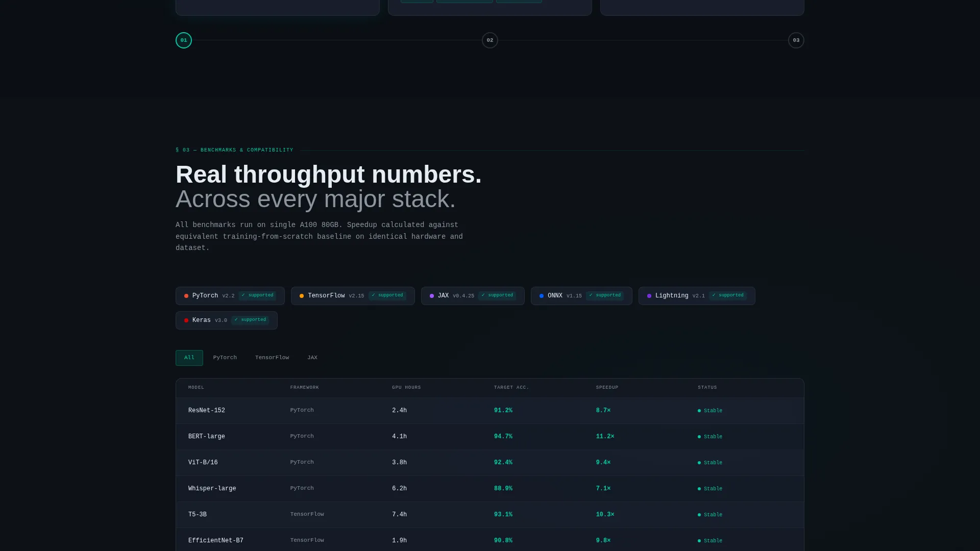980x551 pixels.
Task: Click the 7.4h GPU hours value
Action: click(x=400, y=515)
